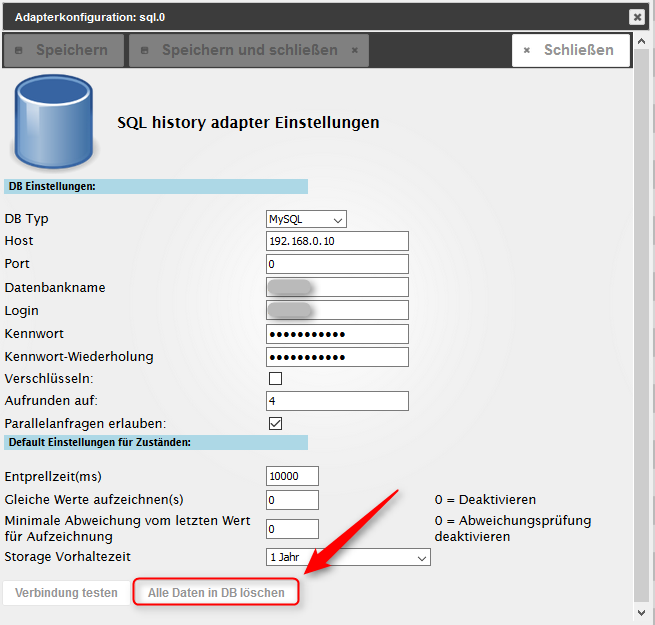This screenshot has width=655, height=625.
Task: Close the Adapterkonfiguration dialog with X
Action: (637, 17)
